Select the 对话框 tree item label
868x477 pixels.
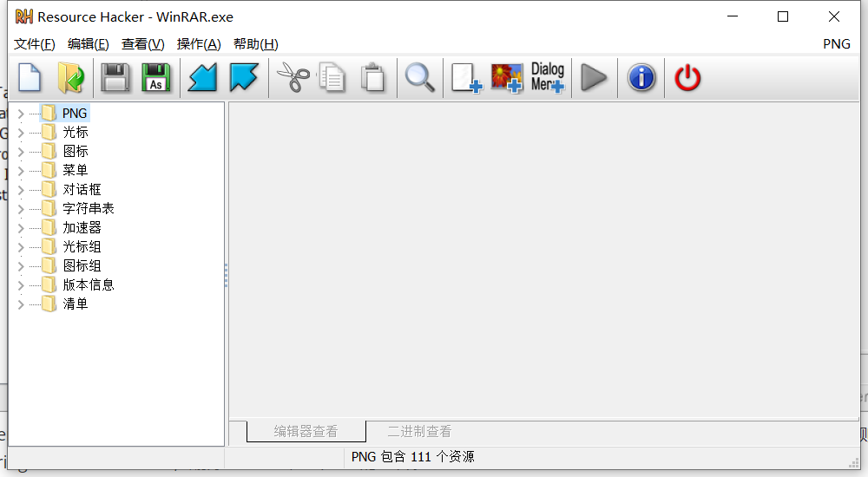point(82,189)
